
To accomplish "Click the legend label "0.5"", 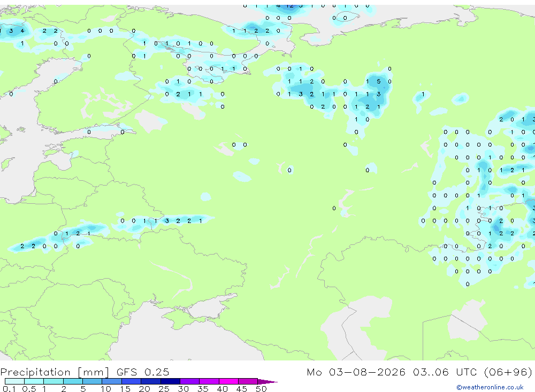I will pos(29,389).
